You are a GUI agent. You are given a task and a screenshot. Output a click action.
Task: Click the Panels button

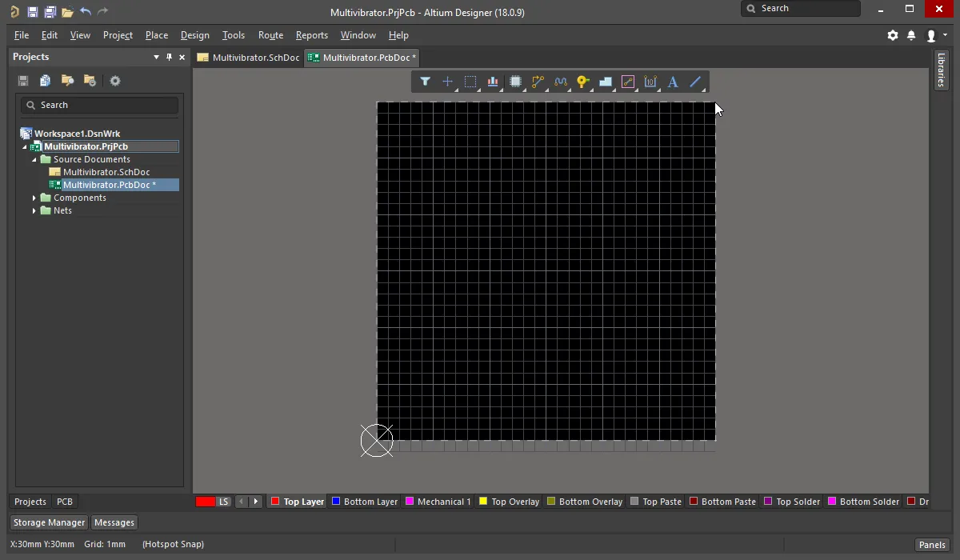tap(932, 545)
